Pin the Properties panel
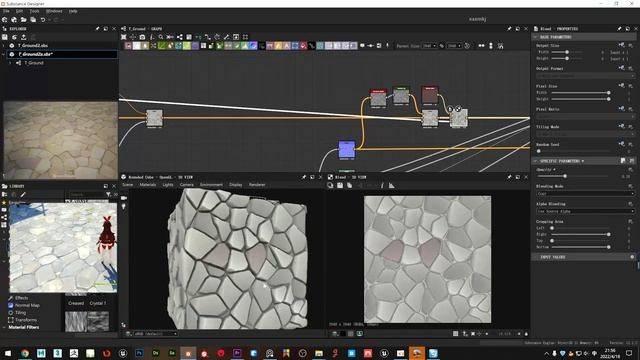 tap(619, 29)
